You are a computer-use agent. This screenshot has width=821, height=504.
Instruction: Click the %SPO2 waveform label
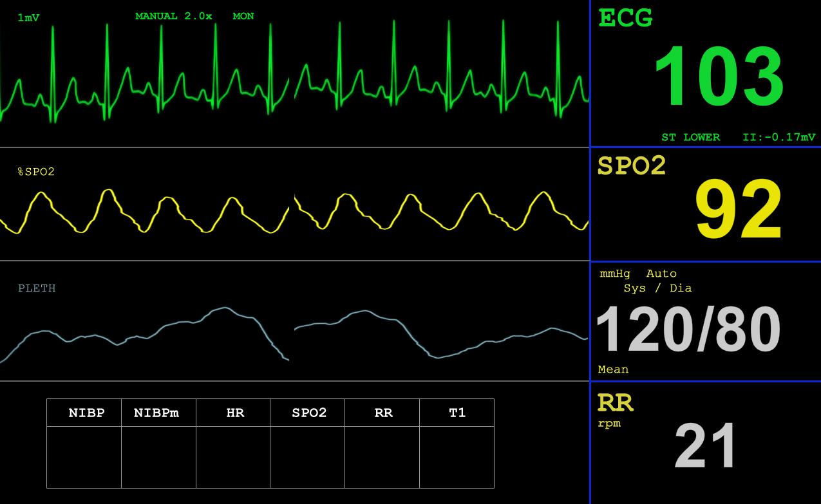[x=36, y=172]
